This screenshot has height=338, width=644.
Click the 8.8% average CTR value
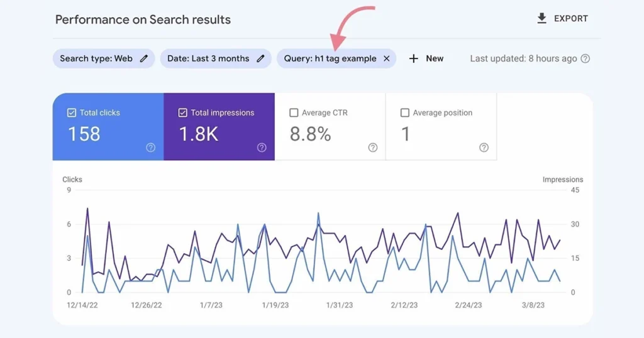pos(311,134)
